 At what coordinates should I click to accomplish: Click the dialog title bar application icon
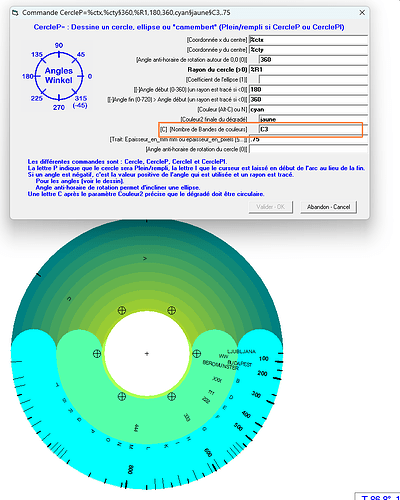pyautogui.click(x=15, y=13)
